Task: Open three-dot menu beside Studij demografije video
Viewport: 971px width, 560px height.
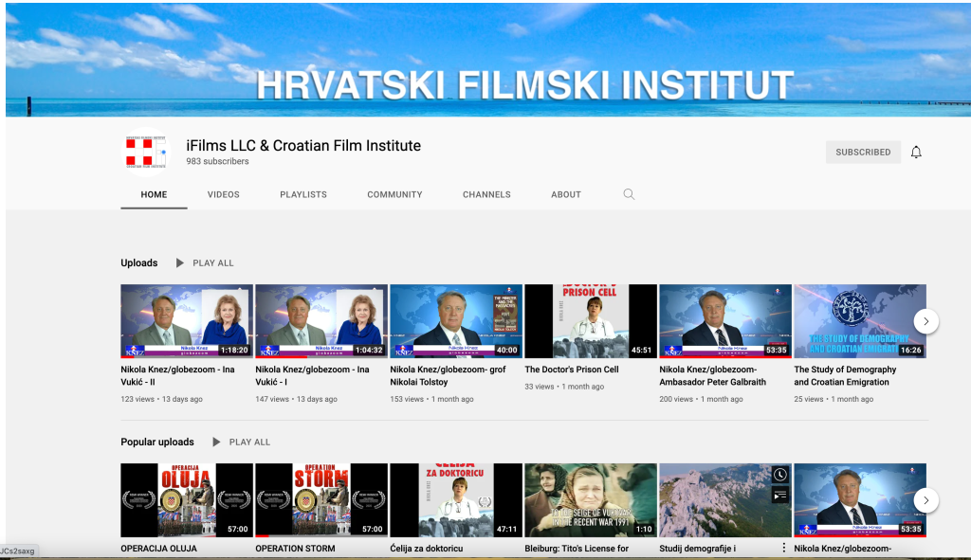Action: 783,548
